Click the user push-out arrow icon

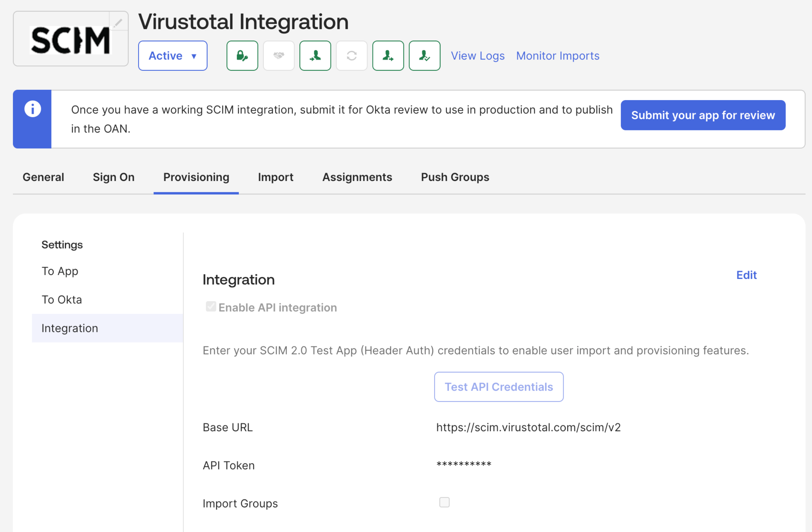(388, 56)
